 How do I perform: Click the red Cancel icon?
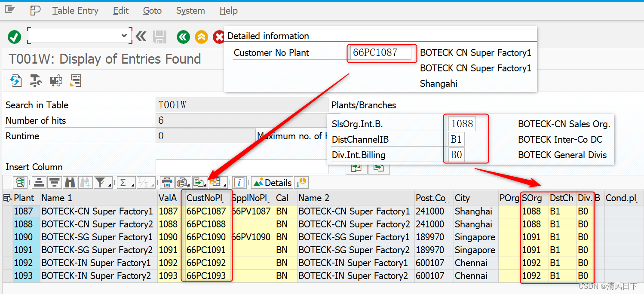(x=218, y=37)
